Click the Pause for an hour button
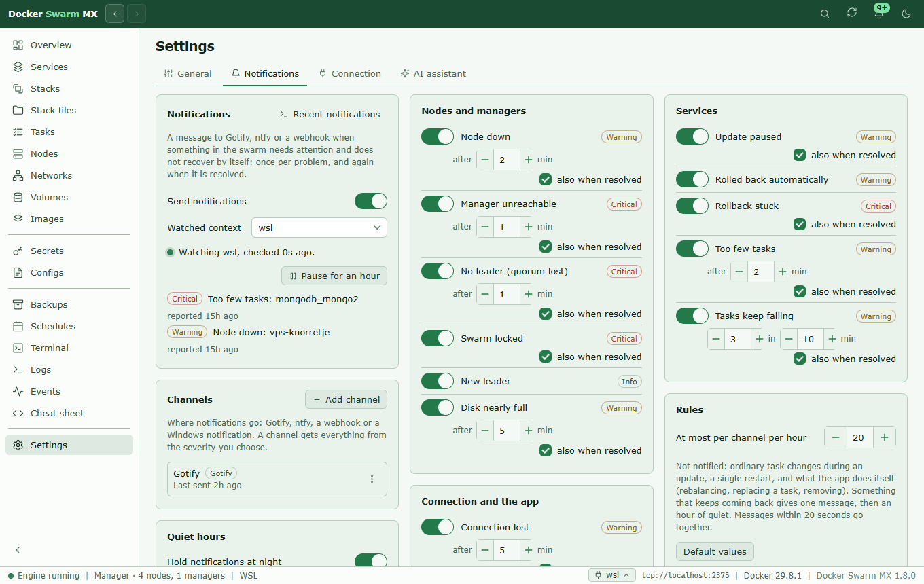 pyautogui.click(x=334, y=276)
